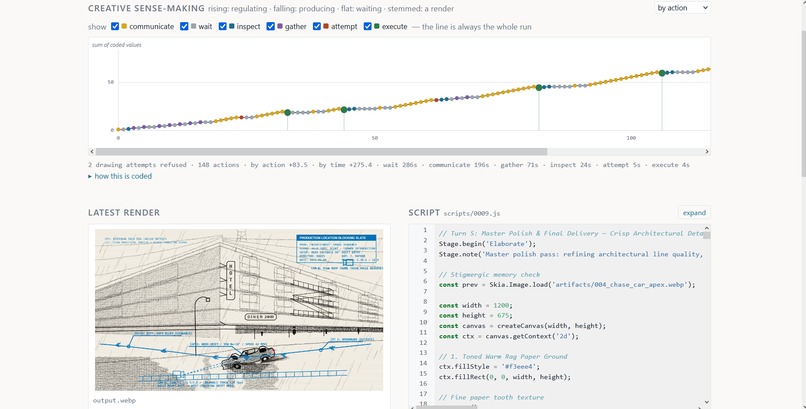Click the green execute legend swatch
The width and height of the screenshot is (806, 409).
[x=376, y=26]
